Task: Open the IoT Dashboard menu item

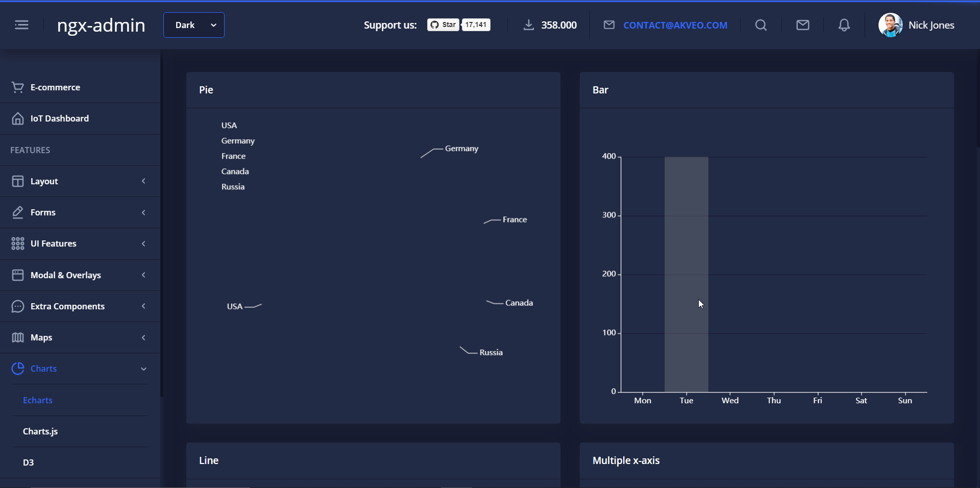Action: coord(80,118)
